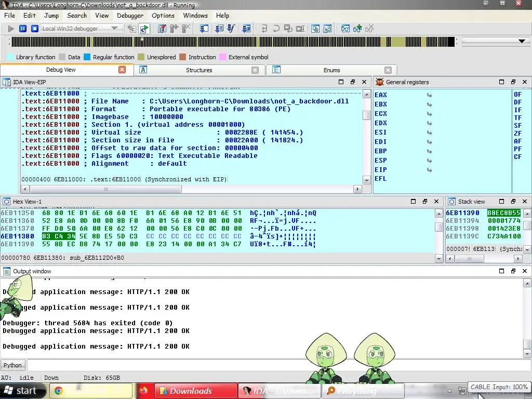Click the add watch icon with green plus
This screenshot has width=532, height=399.
tap(357, 29)
